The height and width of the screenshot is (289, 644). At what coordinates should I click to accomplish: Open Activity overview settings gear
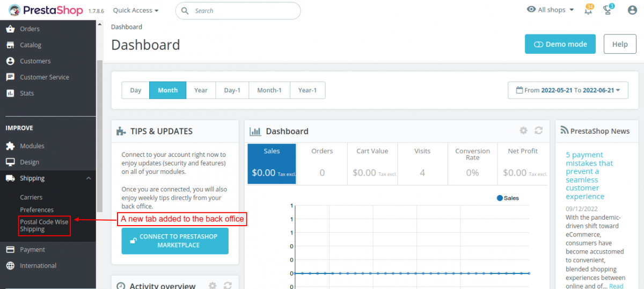point(213,286)
